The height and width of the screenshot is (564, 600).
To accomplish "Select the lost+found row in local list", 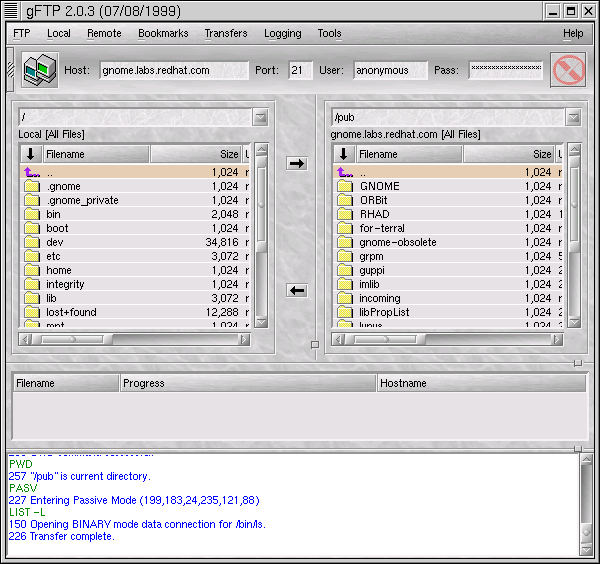I will tap(135, 312).
